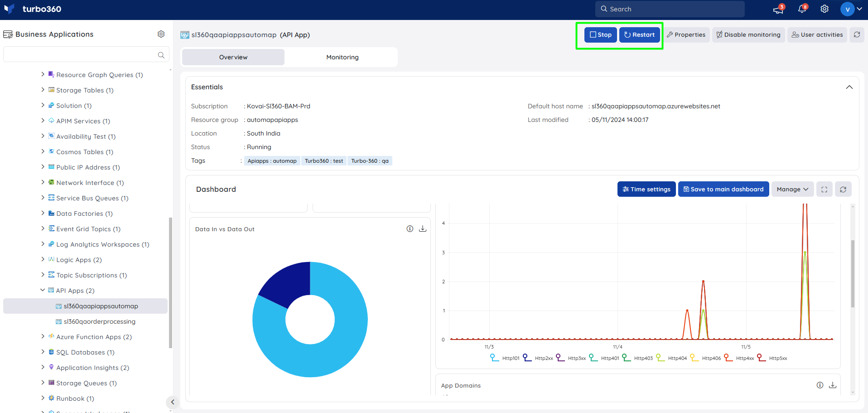
Task: Select Storage Queues (1) item
Action: [x=86, y=383]
